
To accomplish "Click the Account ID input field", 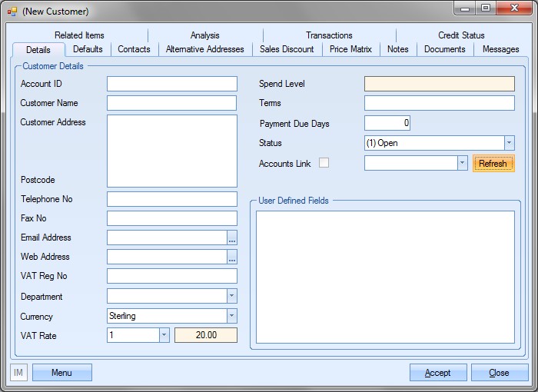I will coord(171,84).
